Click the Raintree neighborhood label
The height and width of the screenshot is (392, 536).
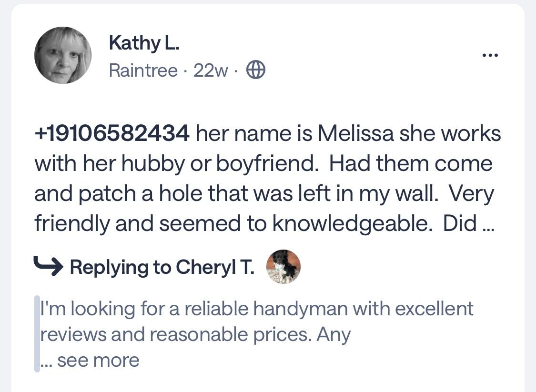pos(143,70)
